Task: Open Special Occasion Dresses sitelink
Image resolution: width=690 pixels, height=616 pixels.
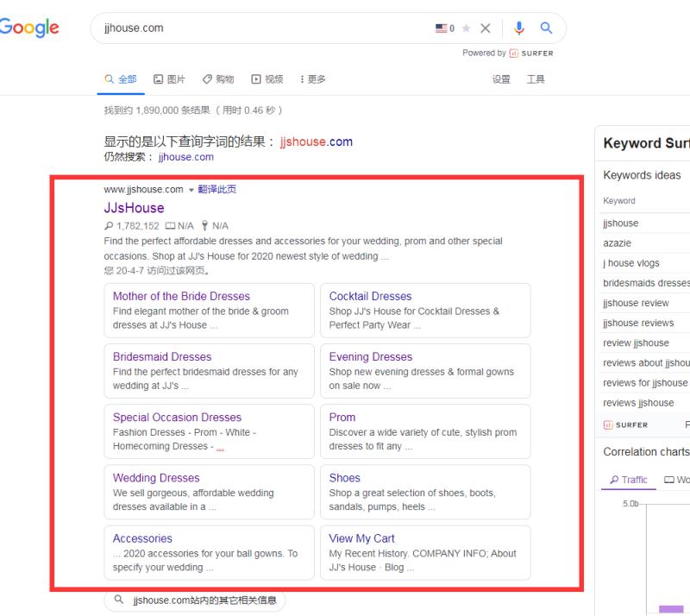Action: 178,417
